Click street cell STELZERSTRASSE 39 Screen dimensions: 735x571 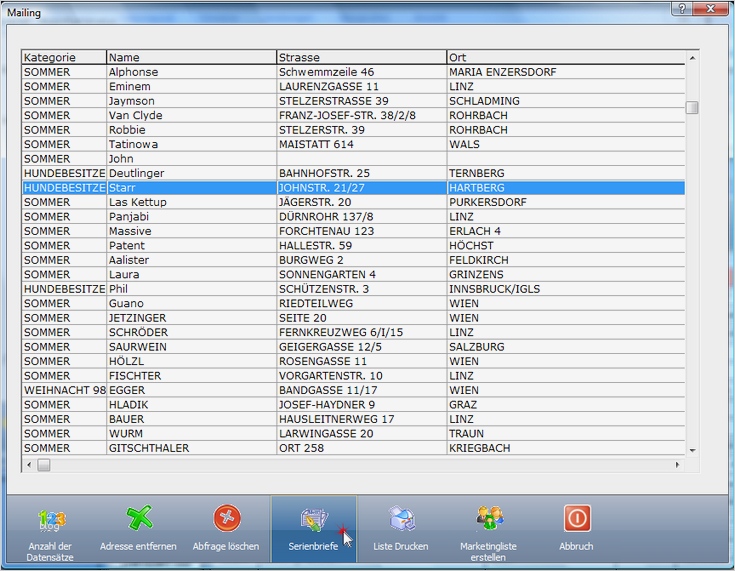362,101
